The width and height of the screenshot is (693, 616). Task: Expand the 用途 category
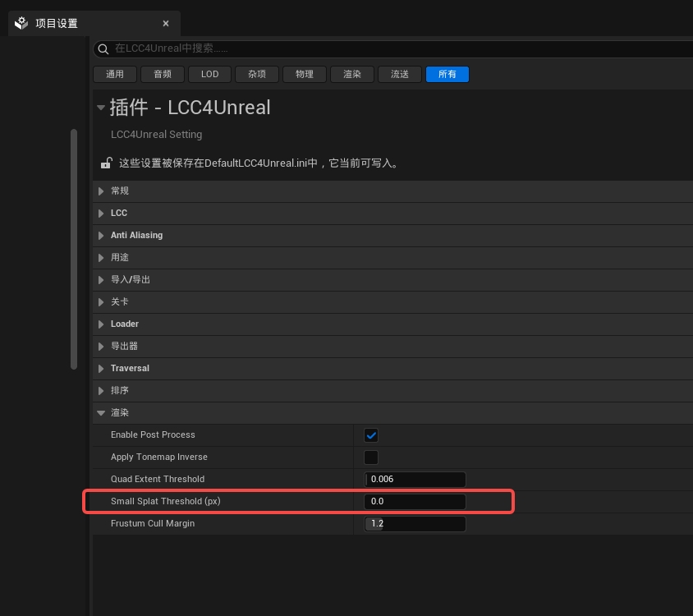pyautogui.click(x=101, y=257)
